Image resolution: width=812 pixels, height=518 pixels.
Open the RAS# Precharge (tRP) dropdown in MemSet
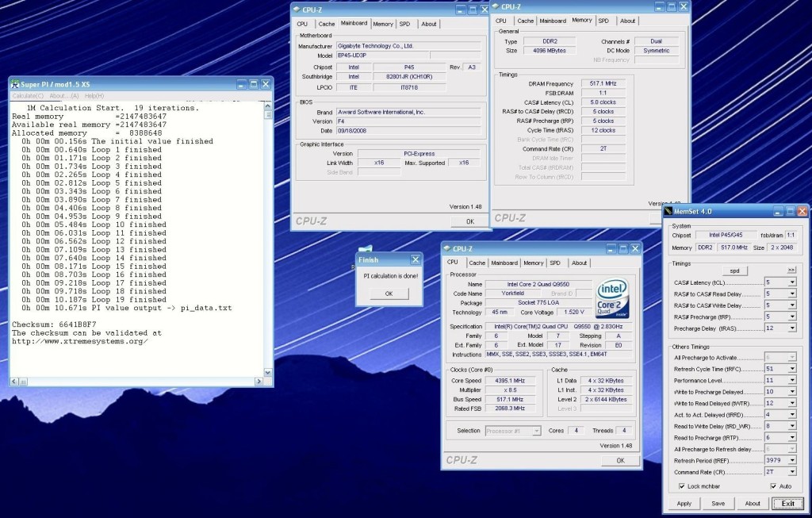(792, 317)
